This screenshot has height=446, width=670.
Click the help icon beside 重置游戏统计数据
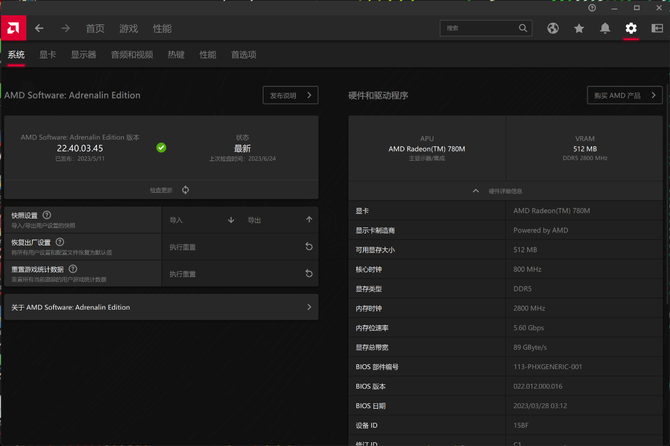click(x=73, y=269)
